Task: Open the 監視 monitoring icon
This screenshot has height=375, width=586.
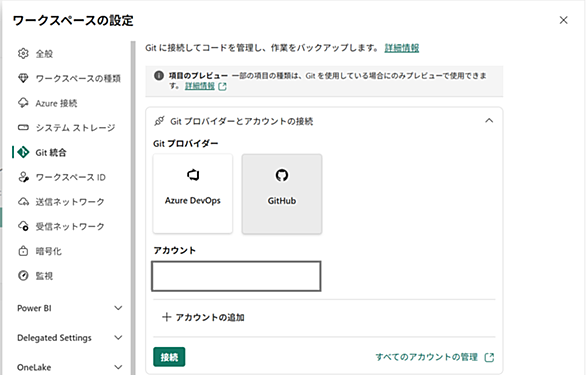Action: (x=23, y=276)
